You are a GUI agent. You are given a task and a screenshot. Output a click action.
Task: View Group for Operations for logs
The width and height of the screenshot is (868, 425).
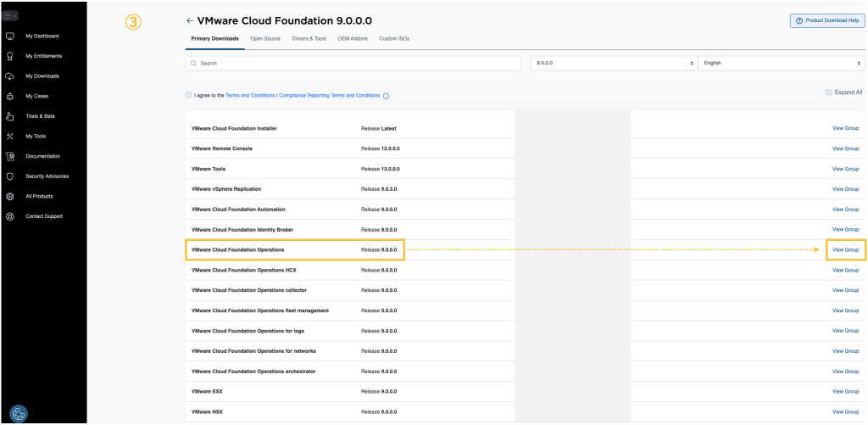845,331
